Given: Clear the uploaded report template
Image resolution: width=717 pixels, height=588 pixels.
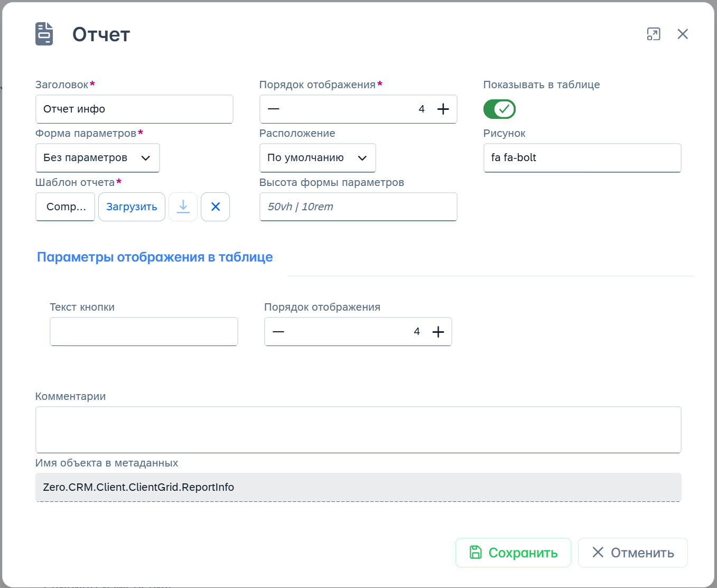Looking at the screenshot, I should [216, 207].
